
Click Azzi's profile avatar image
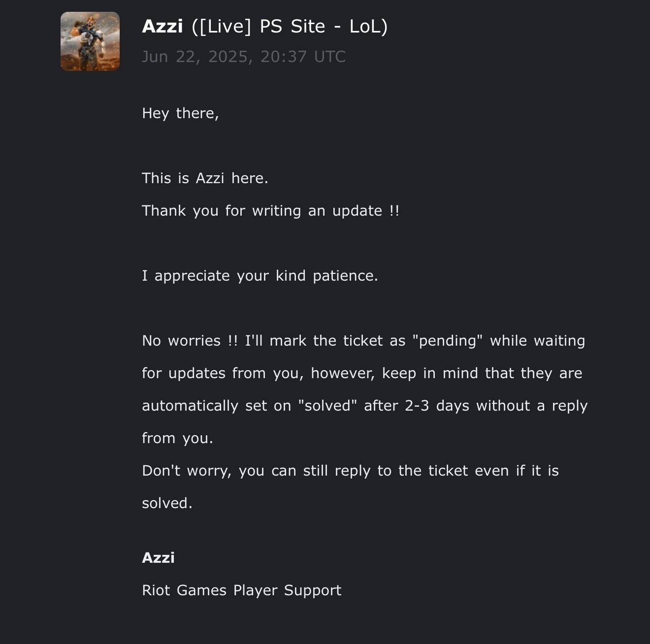pyautogui.click(x=90, y=41)
